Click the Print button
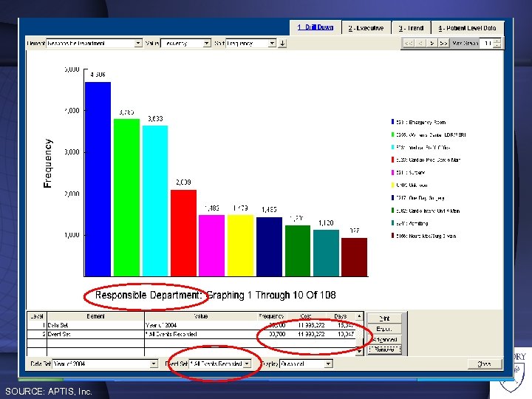Viewport: 532px width, 399px height. tap(384, 318)
